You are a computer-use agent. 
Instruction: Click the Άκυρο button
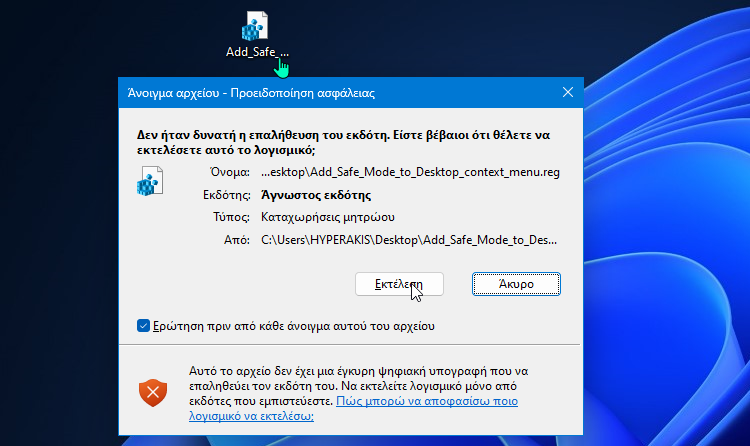pyautogui.click(x=516, y=284)
